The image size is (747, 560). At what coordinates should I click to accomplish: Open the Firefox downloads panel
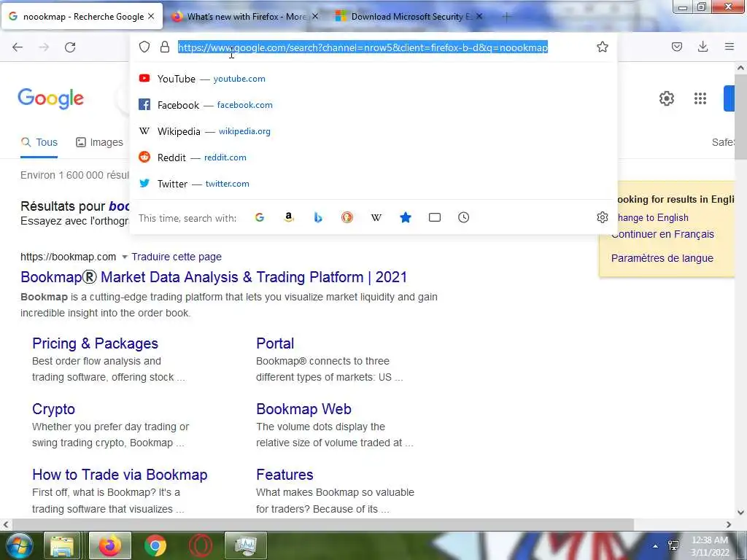(703, 47)
